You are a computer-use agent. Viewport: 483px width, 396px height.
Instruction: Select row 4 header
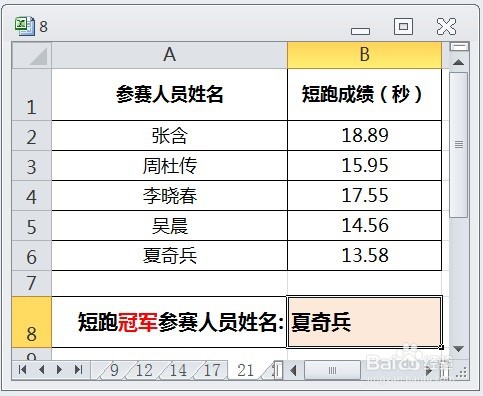click(32, 196)
